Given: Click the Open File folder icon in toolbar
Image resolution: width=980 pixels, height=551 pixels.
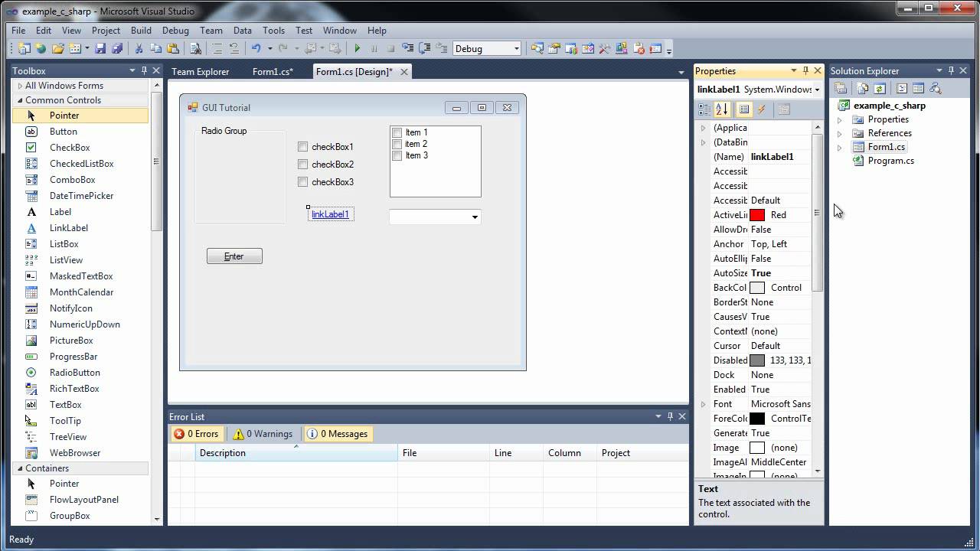Looking at the screenshot, I should 58,48.
